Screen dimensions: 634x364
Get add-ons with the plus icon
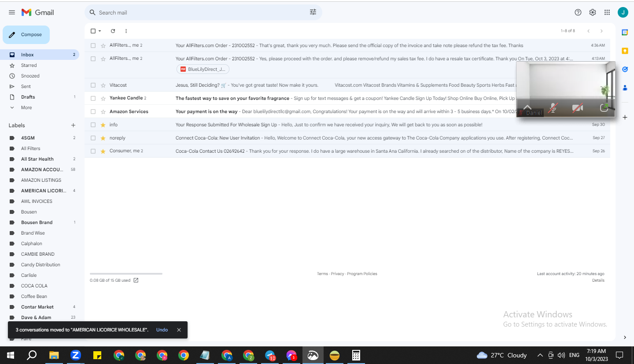click(625, 117)
